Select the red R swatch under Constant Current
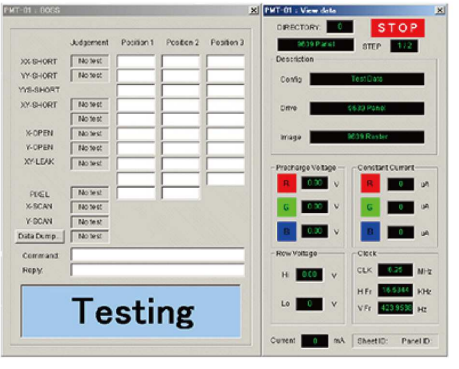459x369 pixels. pos(370,183)
